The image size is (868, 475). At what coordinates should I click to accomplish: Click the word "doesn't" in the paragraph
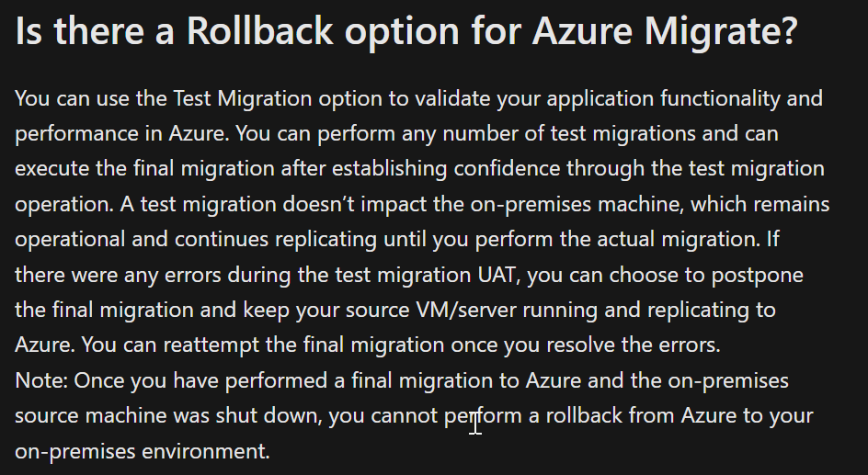pos(318,205)
